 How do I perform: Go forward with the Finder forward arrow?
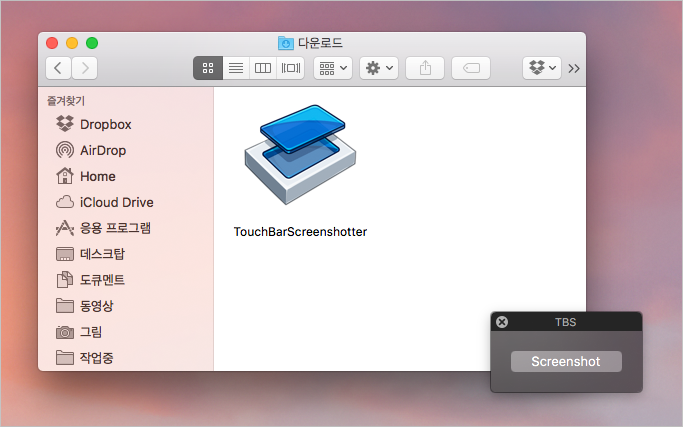(85, 68)
